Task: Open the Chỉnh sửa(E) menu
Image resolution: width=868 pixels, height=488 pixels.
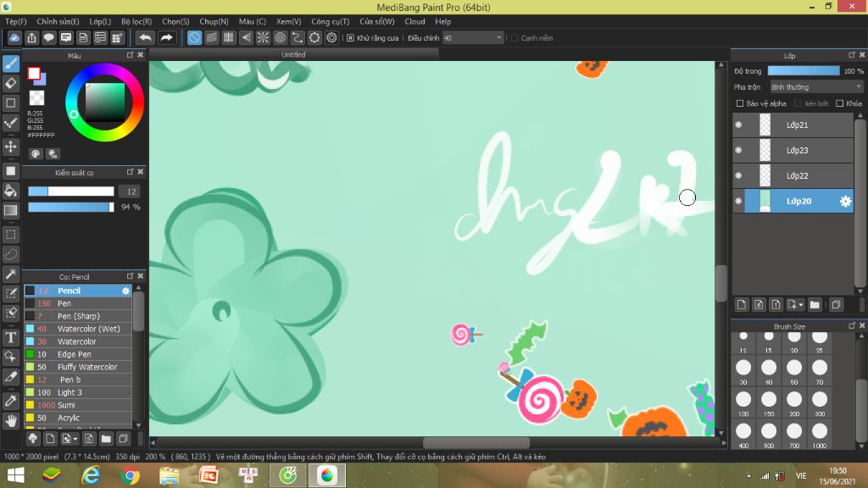Action: click(58, 21)
